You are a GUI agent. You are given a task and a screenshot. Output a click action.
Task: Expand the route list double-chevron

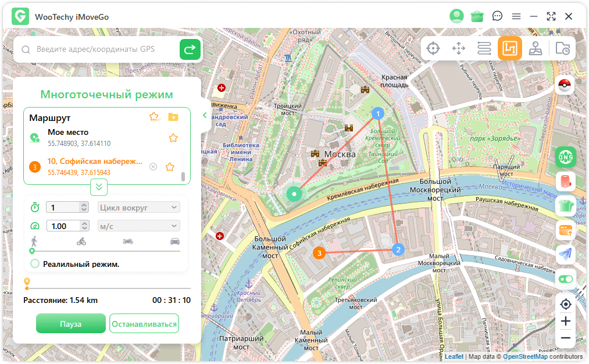click(x=99, y=187)
